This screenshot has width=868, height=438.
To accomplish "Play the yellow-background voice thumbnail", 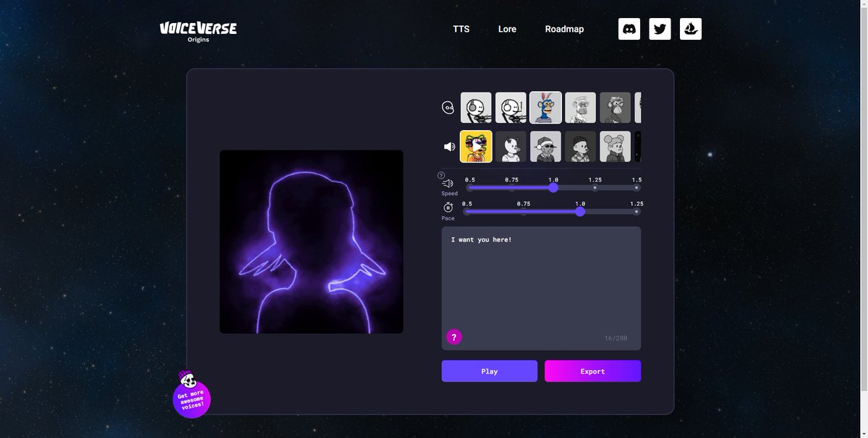I will 476,147.
